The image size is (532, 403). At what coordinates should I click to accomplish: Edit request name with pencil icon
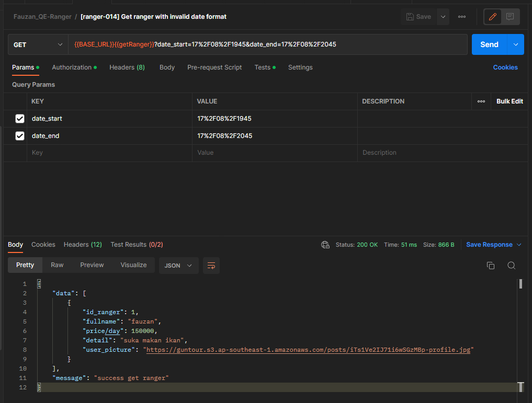coord(492,16)
